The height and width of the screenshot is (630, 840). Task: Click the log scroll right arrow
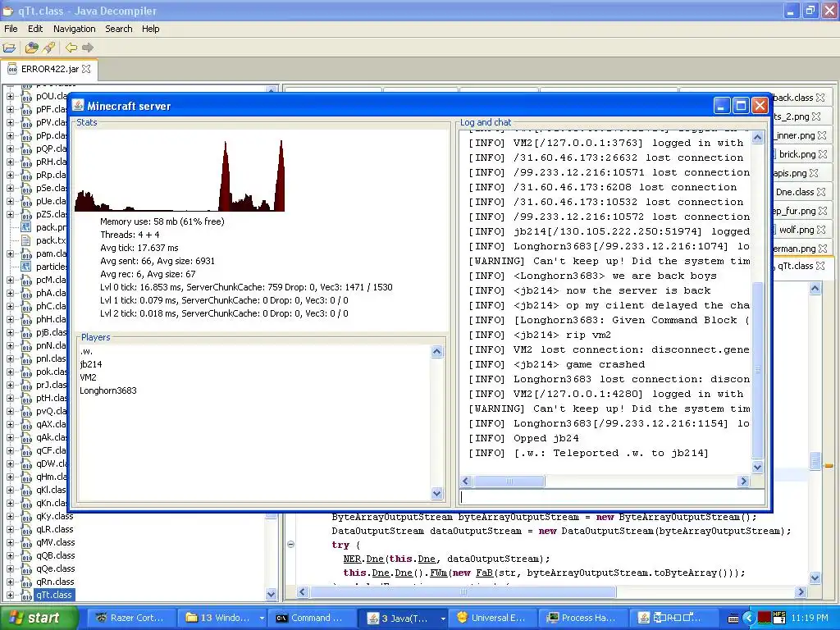pos(743,481)
